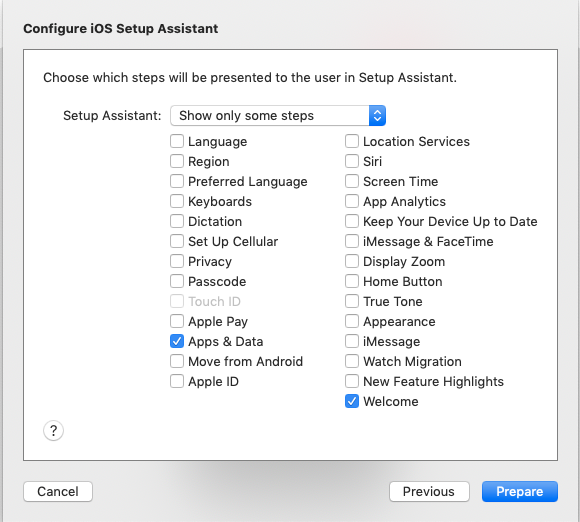This screenshot has width=580, height=522.
Task: Select the Location Services checkbox
Action: click(352, 141)
